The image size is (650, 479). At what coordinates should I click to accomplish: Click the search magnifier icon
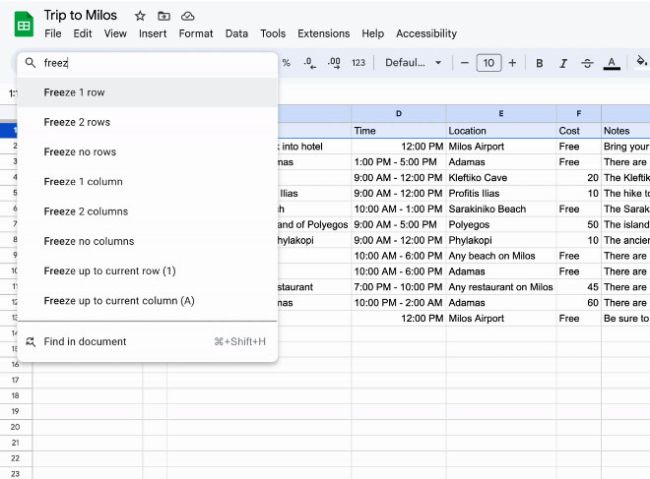click(30, 63)
